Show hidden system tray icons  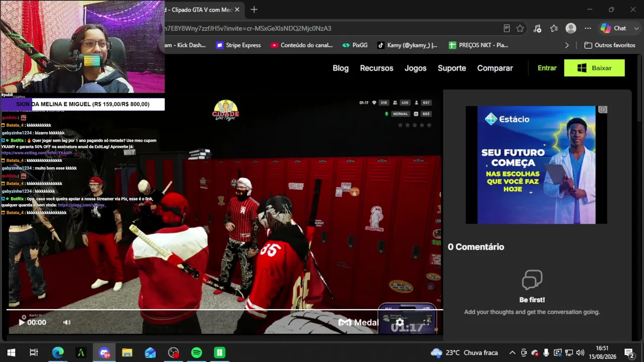point(512,353)
